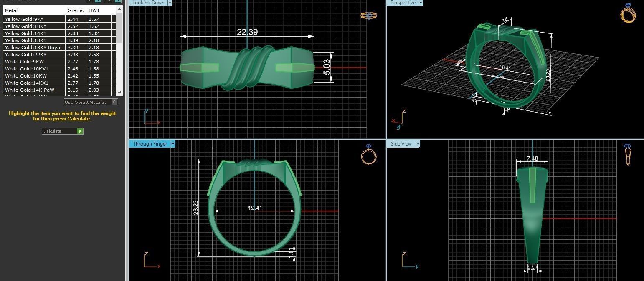Select the Yellow Gold:22KY row

click(59, 55)
